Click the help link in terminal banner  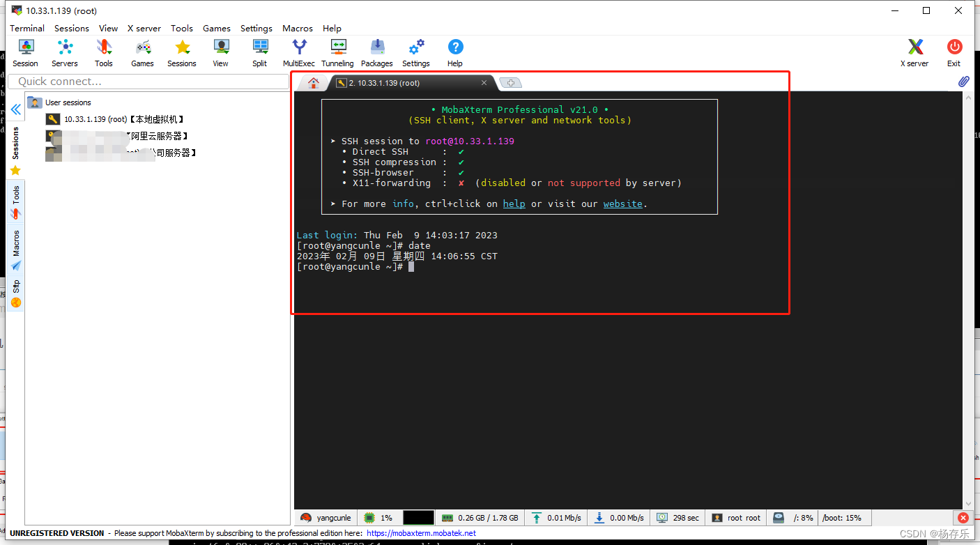tap(514, 204)
